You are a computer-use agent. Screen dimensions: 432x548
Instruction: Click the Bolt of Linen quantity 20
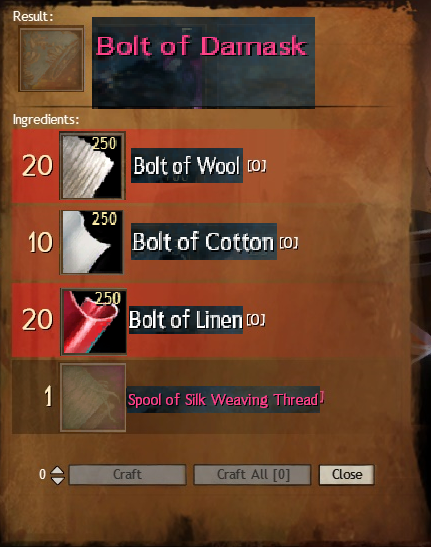(37, 320)
